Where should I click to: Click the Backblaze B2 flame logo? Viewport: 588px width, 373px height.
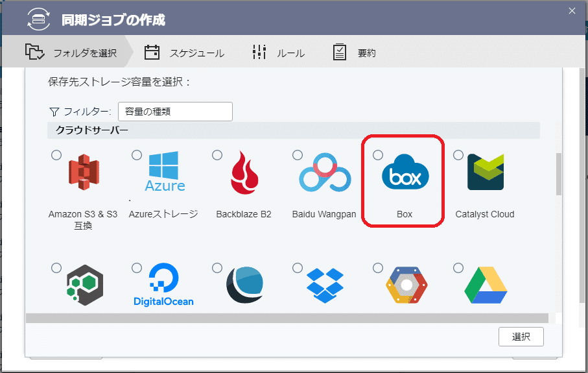click(244, 173)
